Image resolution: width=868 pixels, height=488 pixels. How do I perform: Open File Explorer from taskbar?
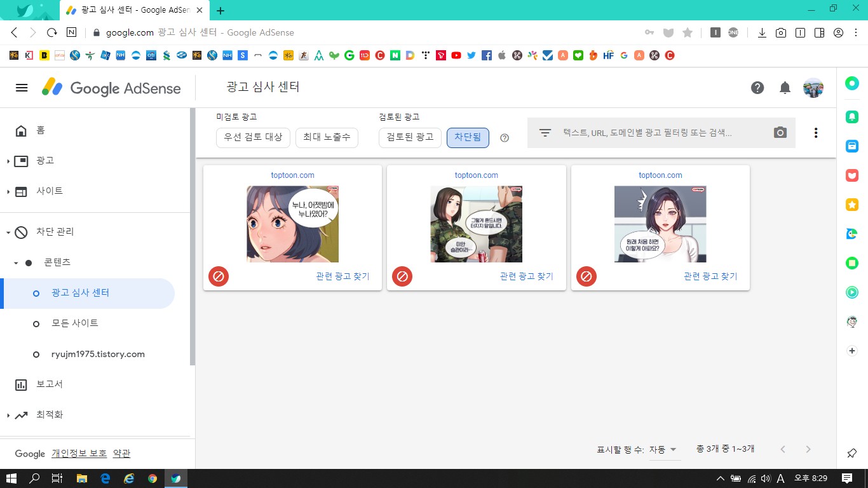pos(81,478)
